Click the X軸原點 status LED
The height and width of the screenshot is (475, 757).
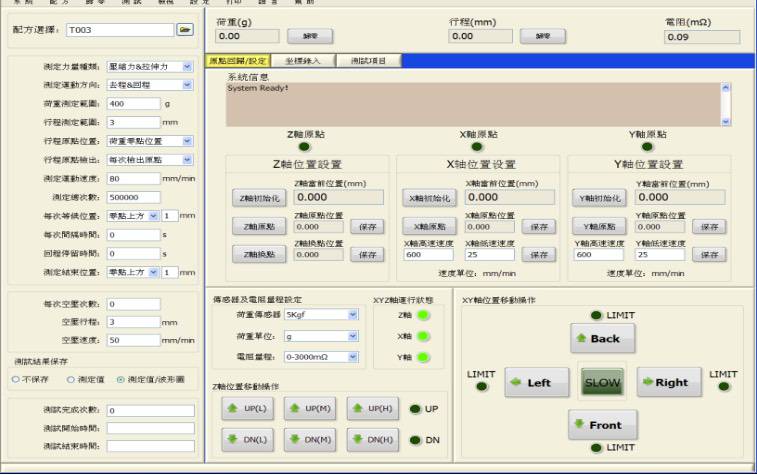477,147
